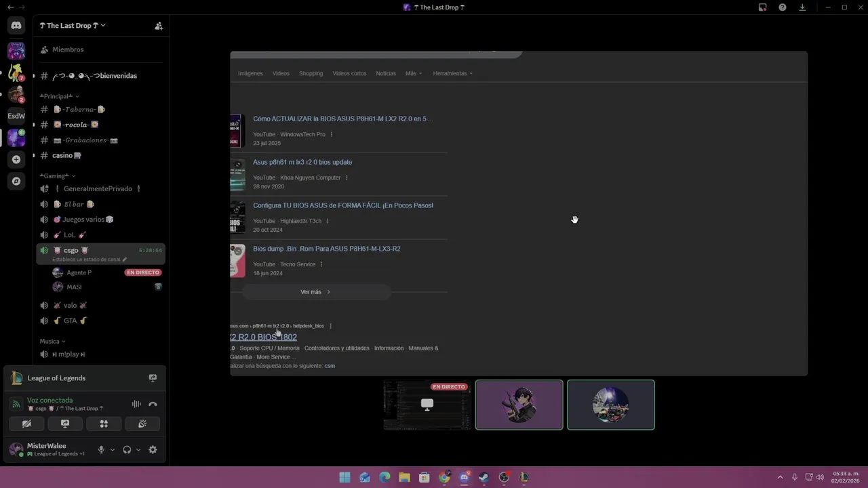Open microphone input options arrow
868x488 pixels.
[x=113, y=449]
